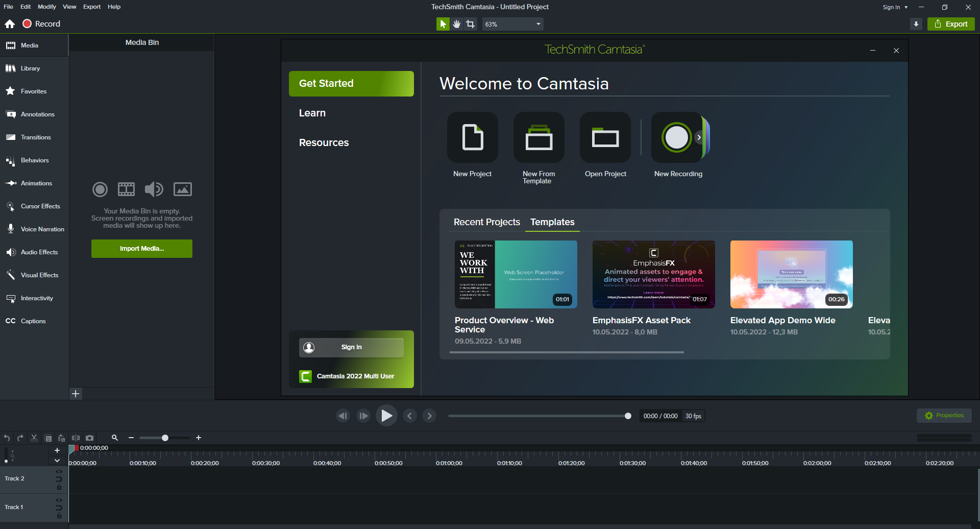Viewport: 980px width, 529px height.
Task: Jump to next marker with right chevron
Action: pos(430,416)
